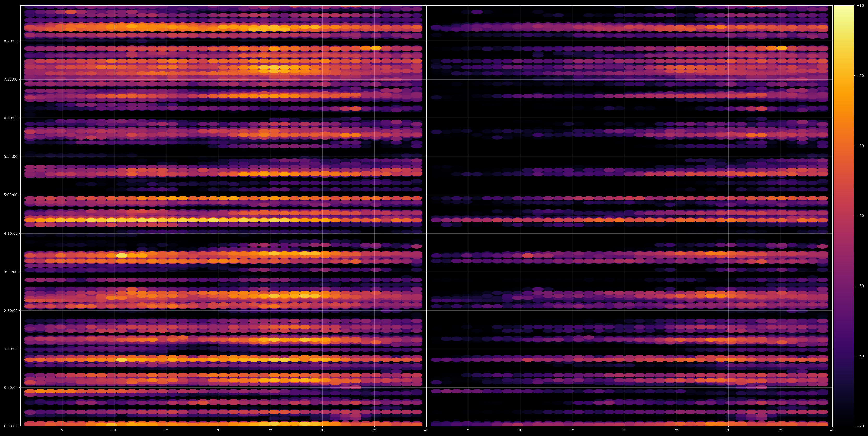Click the −70 colorbar tick label
This screenshot has width=868, height=436.
click(860, 426)
